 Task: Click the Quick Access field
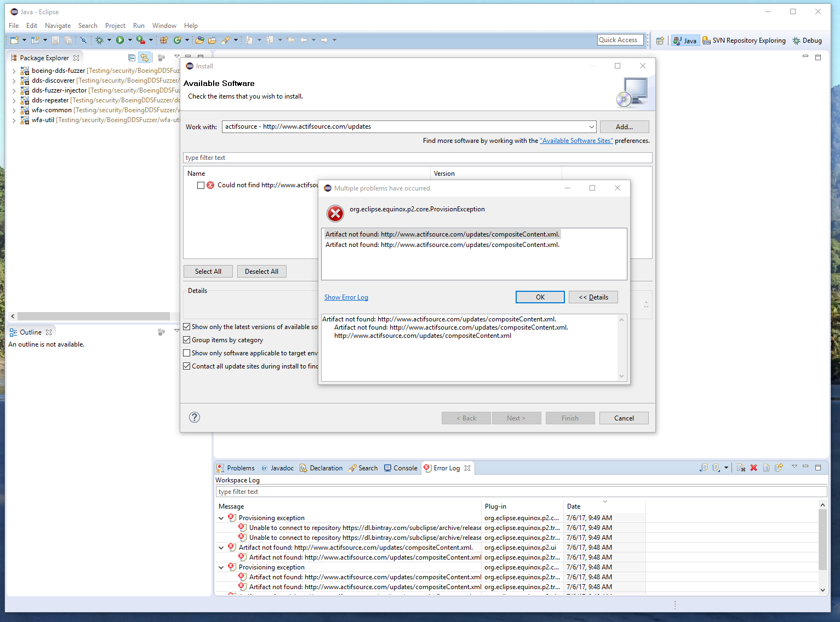tap(620, 40)
